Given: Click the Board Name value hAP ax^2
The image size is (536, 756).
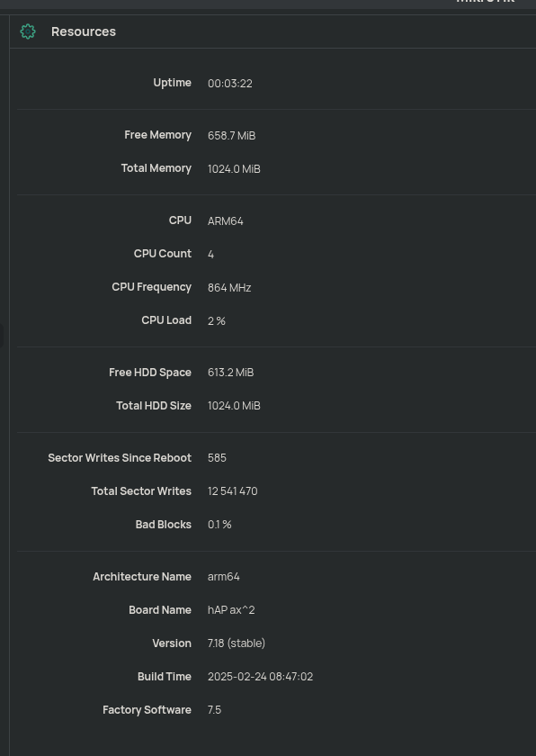Looking at the screenshot, I should (x=231, y=609).
